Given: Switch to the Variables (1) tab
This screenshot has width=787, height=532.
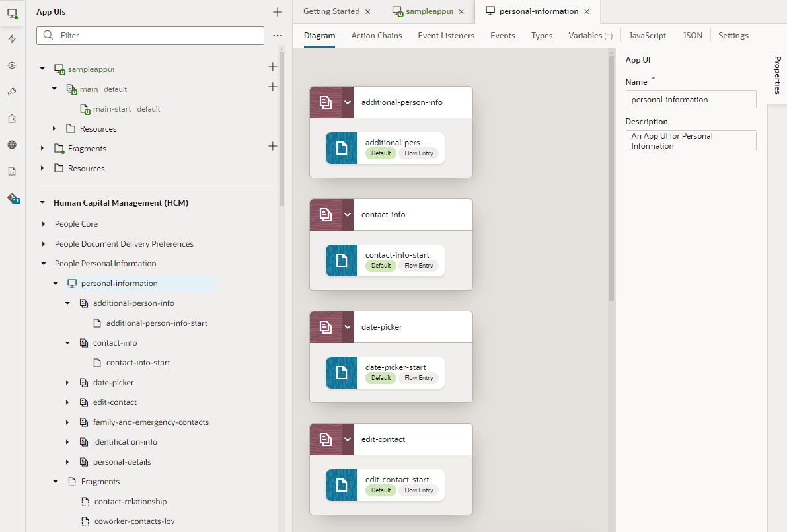Looking at the screenshot, I should click(590, 36).
